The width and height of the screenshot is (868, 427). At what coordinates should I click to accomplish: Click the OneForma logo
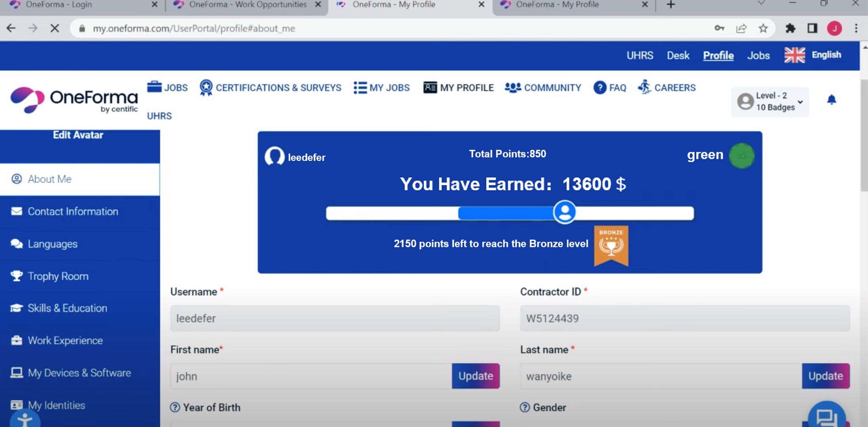(x=74, y=100)
